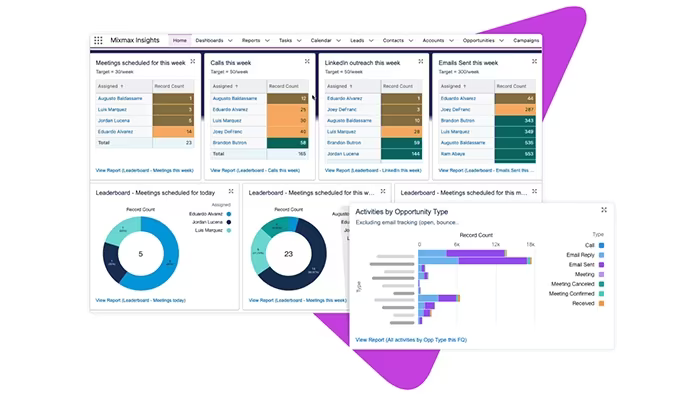700x400 pixels.
Task: Open View Report Leaderboard Emails Sent link
Action: (486, 171)
